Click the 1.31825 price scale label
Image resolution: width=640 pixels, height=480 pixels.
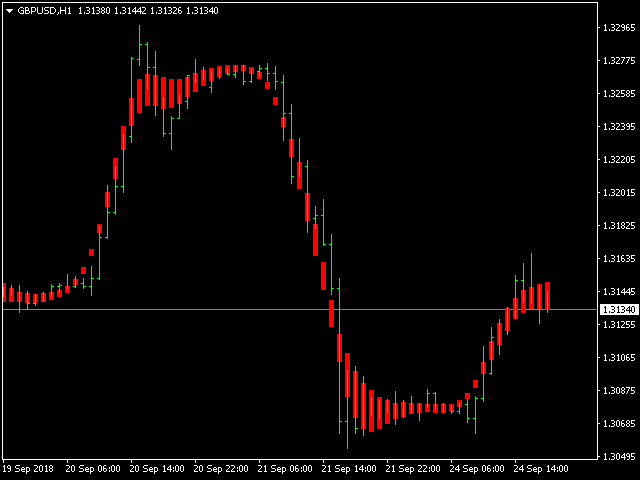coord(619,226)
